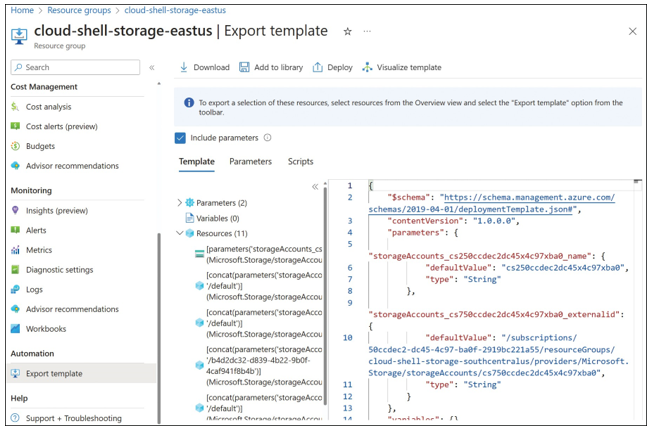This screenshot has width=653, height=428.
Task: Click the Download button label
Action: point(211,67)
